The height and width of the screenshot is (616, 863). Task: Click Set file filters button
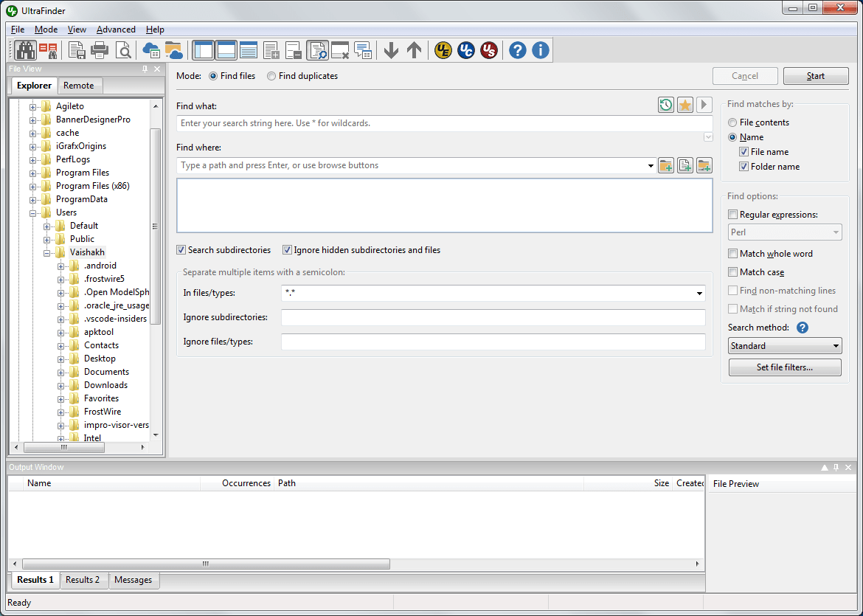(x=785, y=367)
